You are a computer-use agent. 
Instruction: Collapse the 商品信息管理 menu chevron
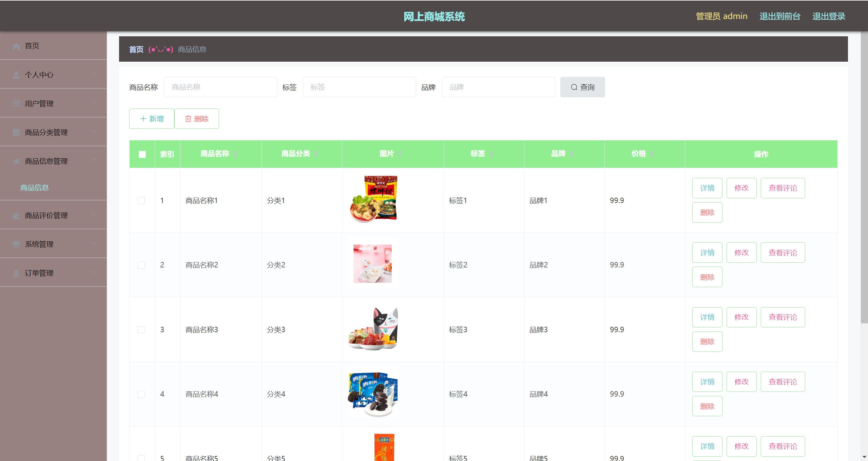pos(94,160)
